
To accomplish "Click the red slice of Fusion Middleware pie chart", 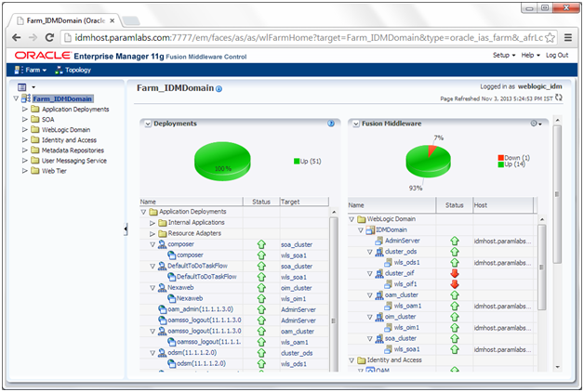I will pyautogui.click(x=432, y=150).
